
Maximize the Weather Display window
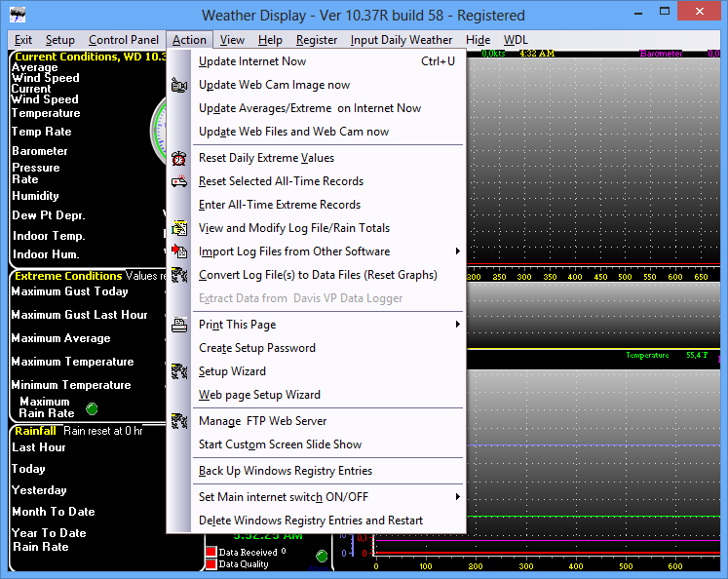tap(665, 12)
